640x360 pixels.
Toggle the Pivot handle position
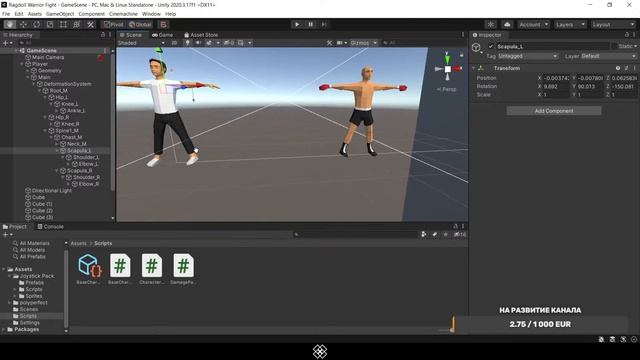(113, 24)
